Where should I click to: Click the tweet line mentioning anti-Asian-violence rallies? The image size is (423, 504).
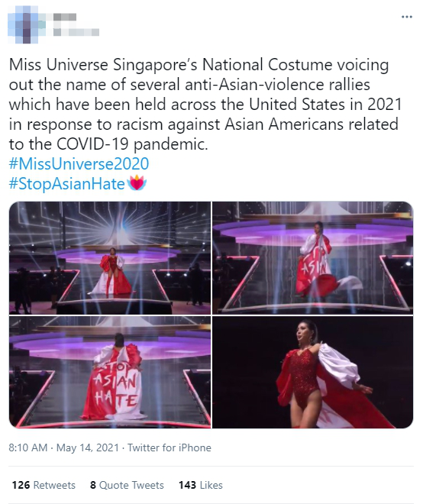(x=189, y=85)
